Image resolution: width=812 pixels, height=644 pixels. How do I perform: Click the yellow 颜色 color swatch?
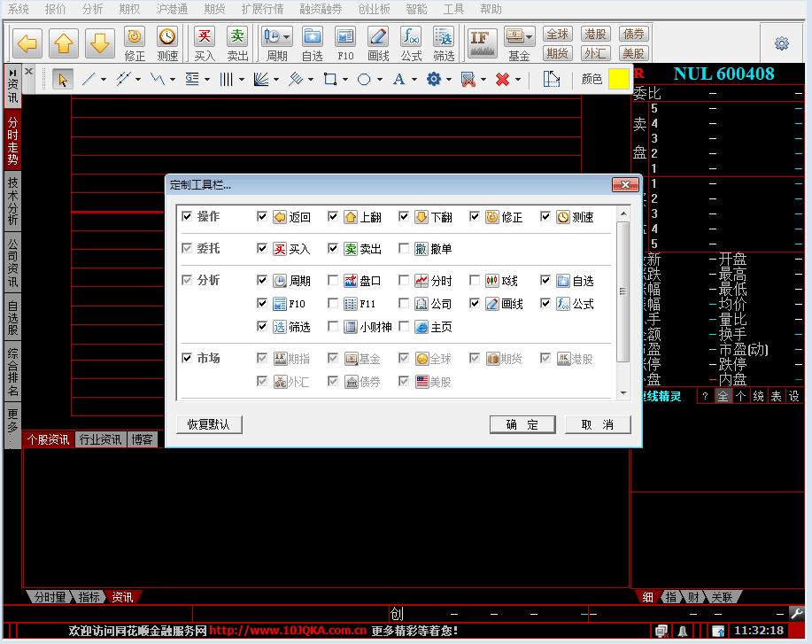point(617,79)
